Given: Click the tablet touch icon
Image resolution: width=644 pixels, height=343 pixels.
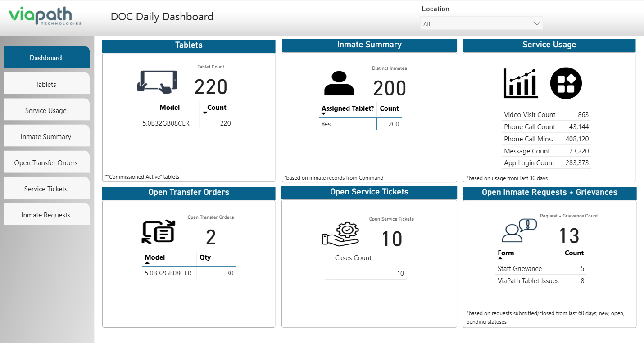Looking at the screenshot, I should click(x=157, y=82).
